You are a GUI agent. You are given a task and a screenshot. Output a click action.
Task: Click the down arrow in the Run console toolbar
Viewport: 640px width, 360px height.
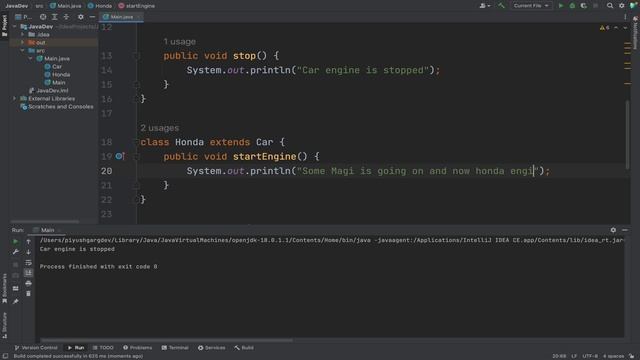29,252
